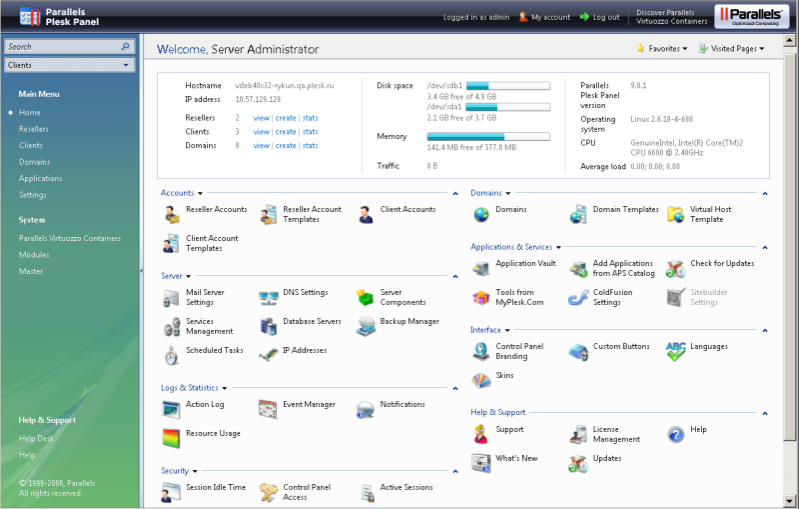
Task: Open the Domain Templates icon
Action: tap(579, 215)
